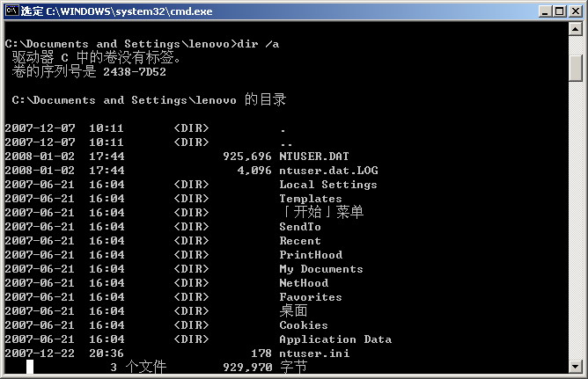
Task: Click the white selection cursor block
Action: [30, 368]
